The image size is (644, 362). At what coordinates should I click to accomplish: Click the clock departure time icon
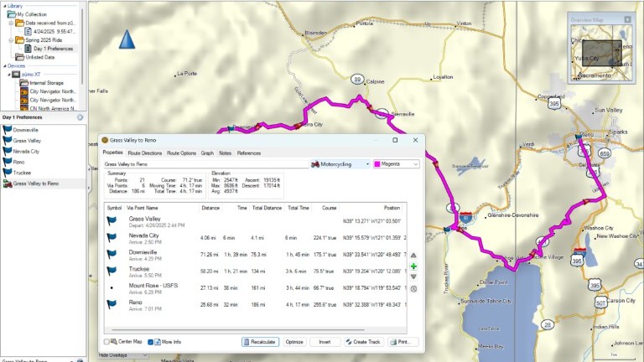(413, 289)
